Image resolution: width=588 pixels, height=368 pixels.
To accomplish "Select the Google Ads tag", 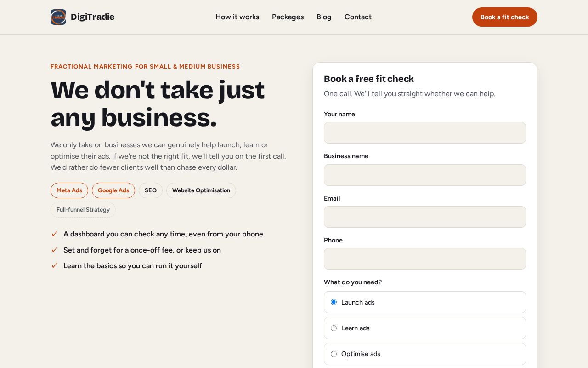I will pyautogui.click(x=113, y=190).
